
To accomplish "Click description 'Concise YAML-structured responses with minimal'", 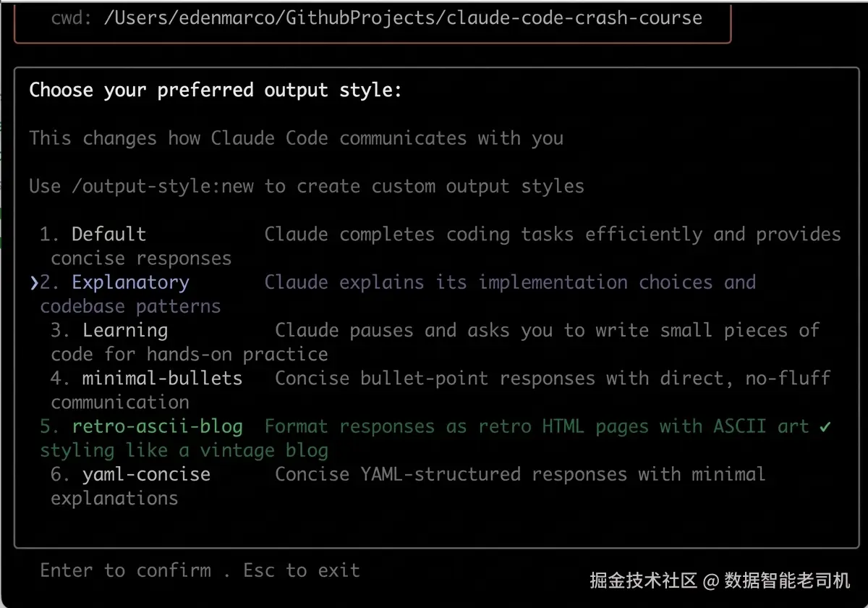I will pos(520,475).
